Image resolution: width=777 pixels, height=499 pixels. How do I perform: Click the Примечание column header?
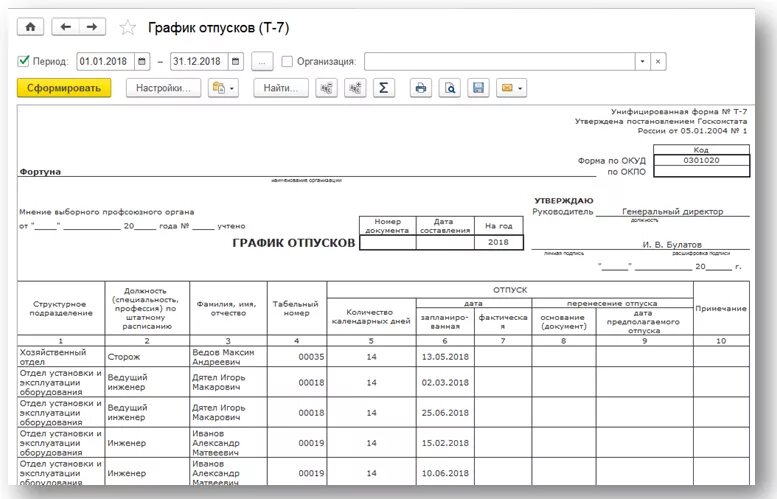click(x=721, y=308)
